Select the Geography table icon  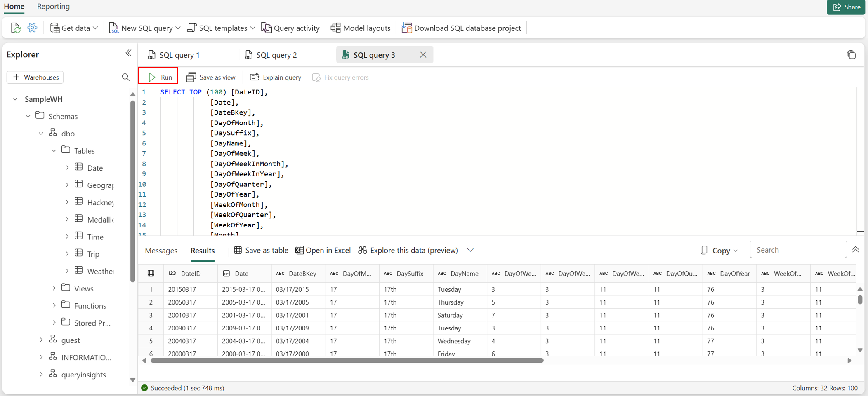click(x=79, y=185)
